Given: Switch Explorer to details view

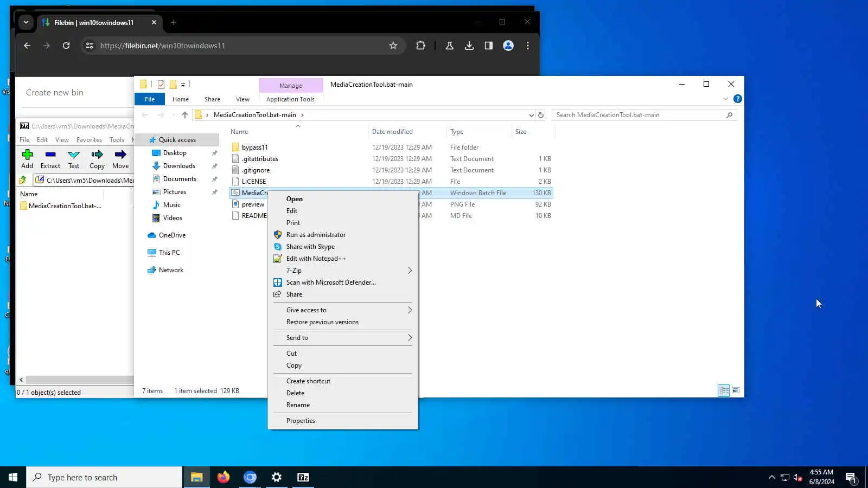Looking at the screenshot, I should (x=724, y=390).
